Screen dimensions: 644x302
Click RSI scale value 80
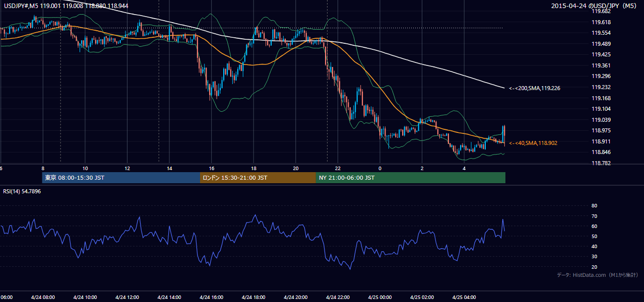click(594, 206)
